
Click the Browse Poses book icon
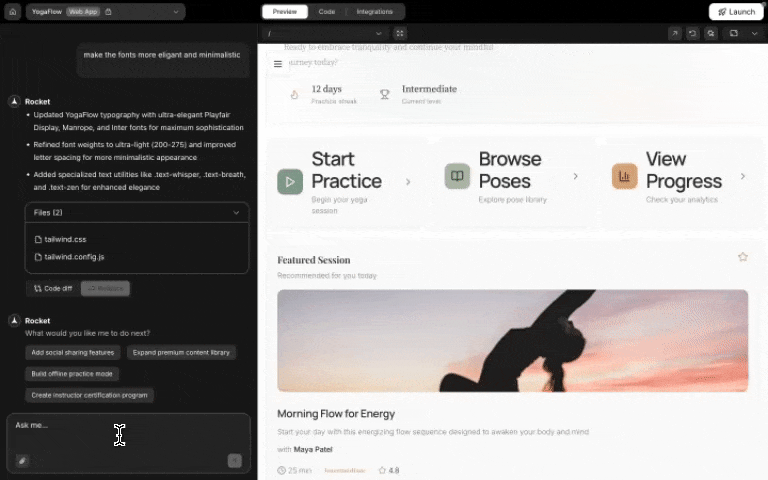tap(457, 177)
